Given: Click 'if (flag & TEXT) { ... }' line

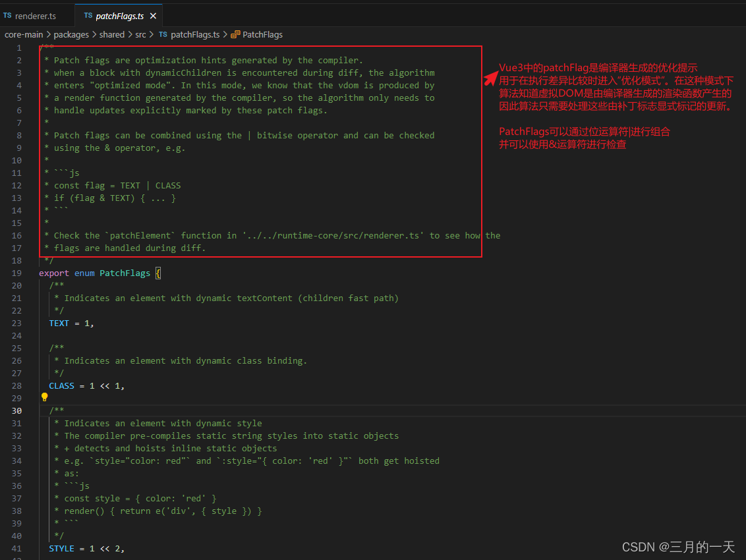Looking at the screenshot, I should coord(110,198).
